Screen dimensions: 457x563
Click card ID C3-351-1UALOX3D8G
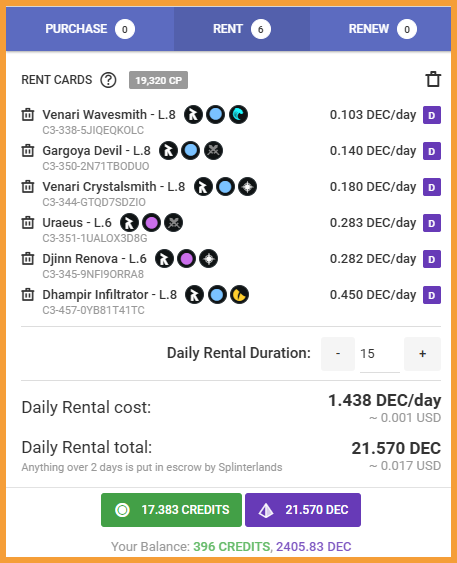pyautogui.click(x=95, y=238)
